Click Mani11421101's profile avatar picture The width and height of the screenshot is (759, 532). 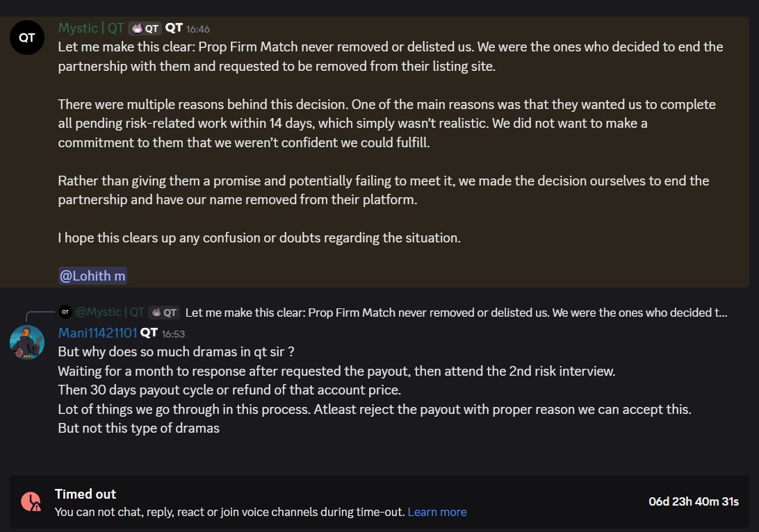coord(27,342)
